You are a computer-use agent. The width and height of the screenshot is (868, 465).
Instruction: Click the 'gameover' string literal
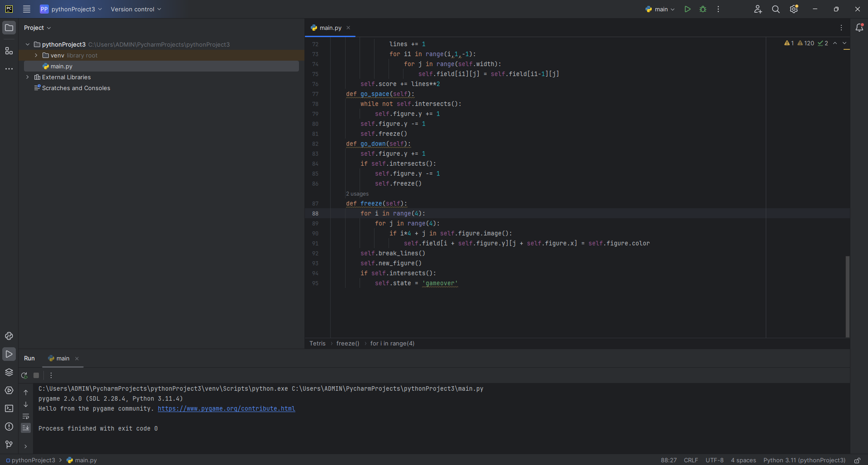pos(440,283)
